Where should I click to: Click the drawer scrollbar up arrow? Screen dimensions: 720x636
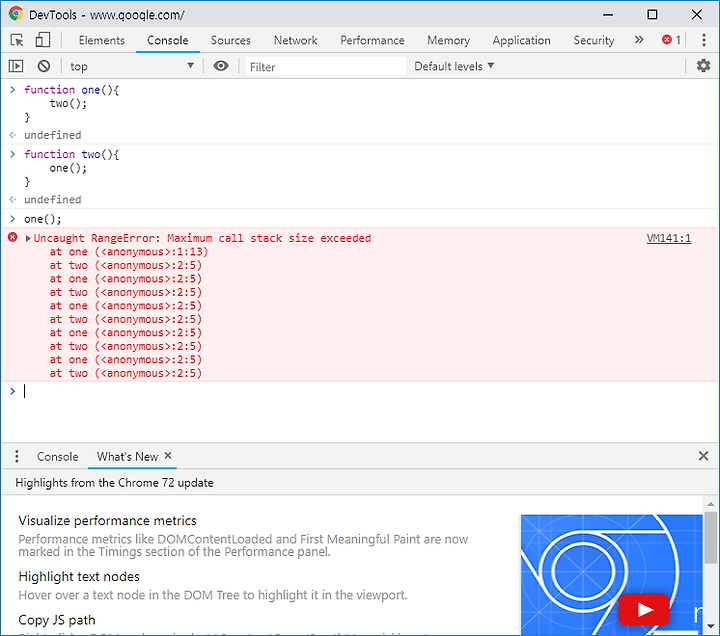[x=711, y=504]
